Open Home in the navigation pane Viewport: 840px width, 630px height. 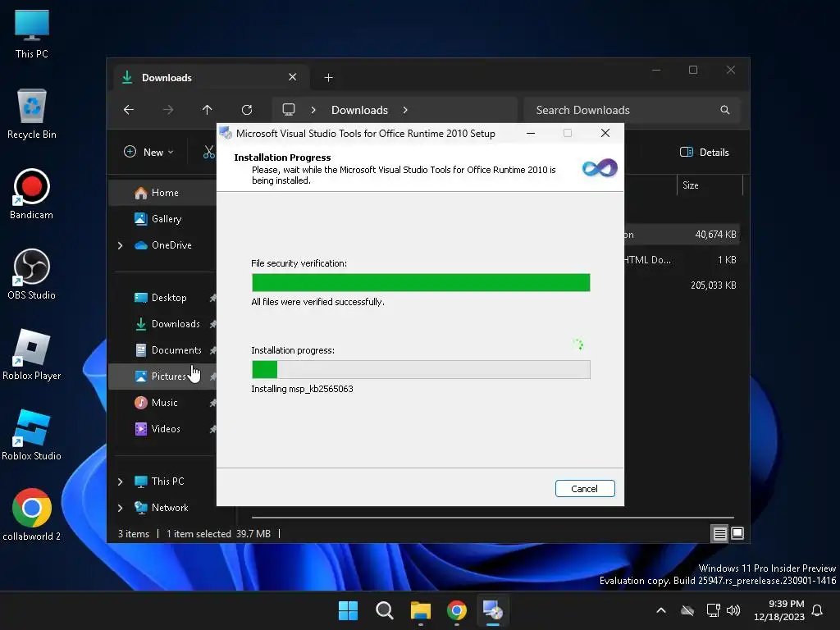click(x=163, y=192)
